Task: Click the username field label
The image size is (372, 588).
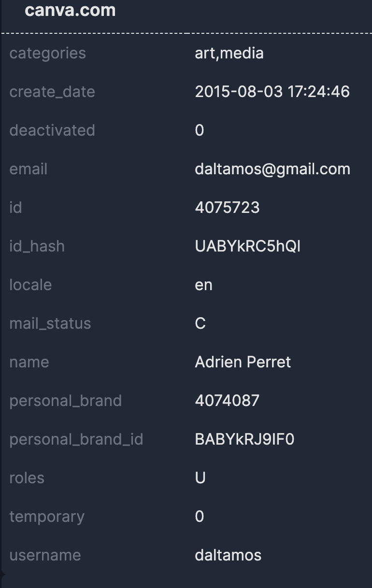Action: pyautogui.click(x=45, y=555)
